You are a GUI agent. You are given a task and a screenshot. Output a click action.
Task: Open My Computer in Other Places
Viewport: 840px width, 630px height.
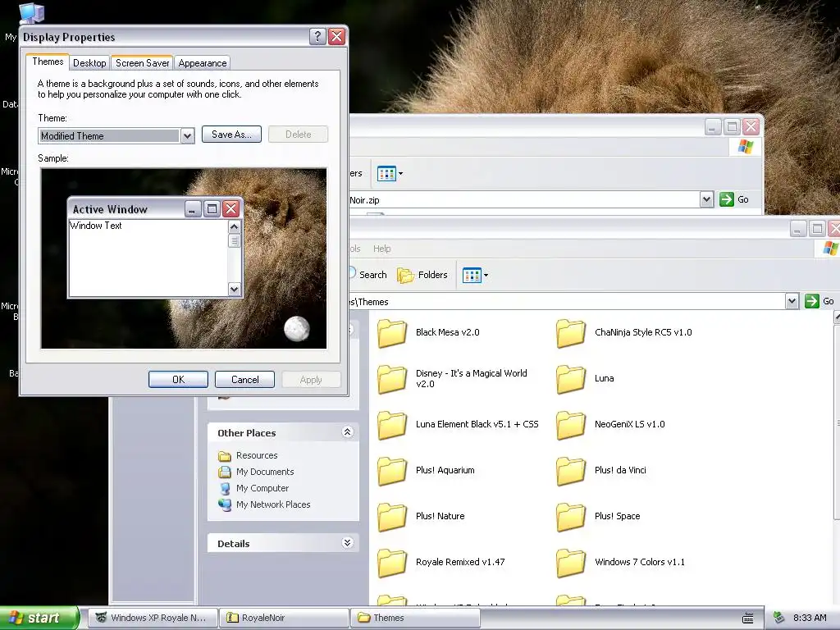click(x=262, y=488)
